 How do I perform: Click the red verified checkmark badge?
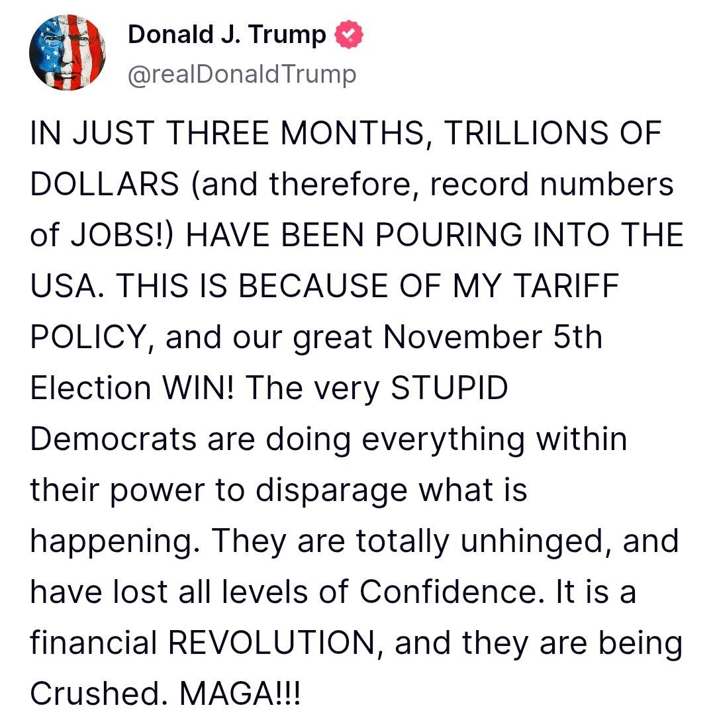[x=348, y=35]
